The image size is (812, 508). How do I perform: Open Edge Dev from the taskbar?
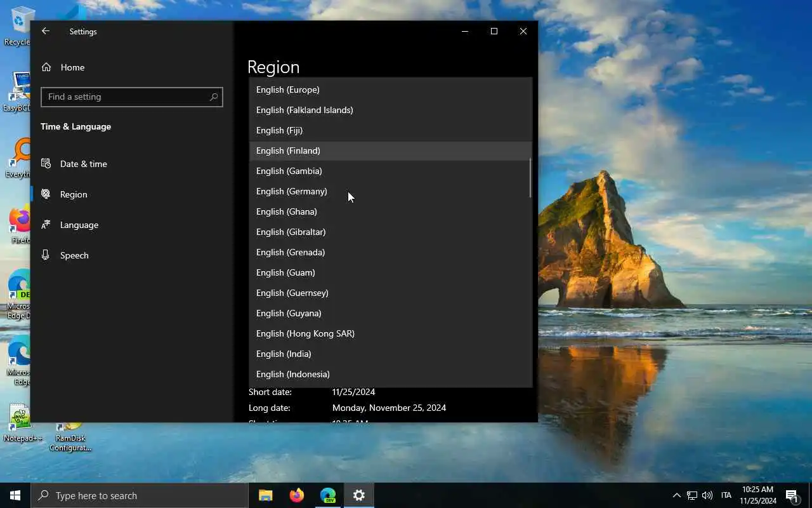[328, 495]
